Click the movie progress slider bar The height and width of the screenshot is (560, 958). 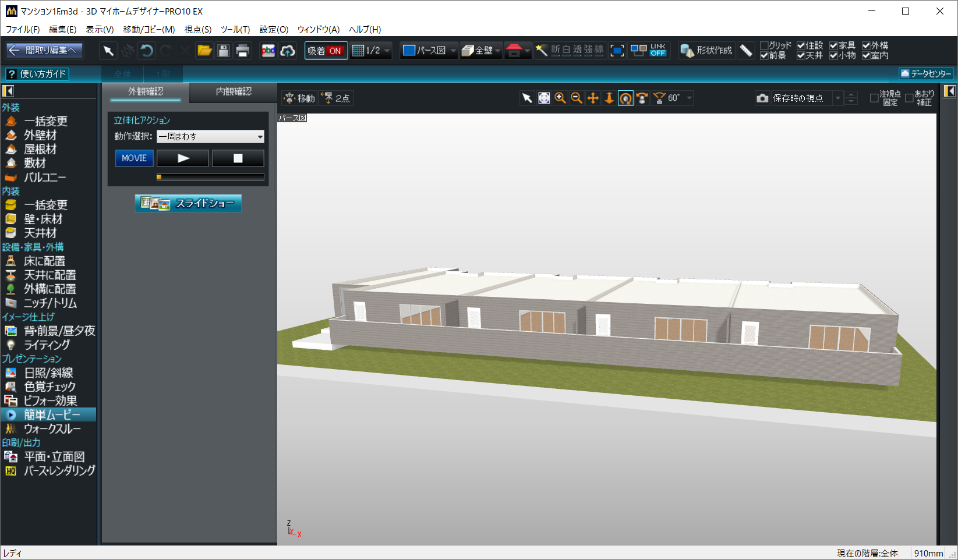210,177
